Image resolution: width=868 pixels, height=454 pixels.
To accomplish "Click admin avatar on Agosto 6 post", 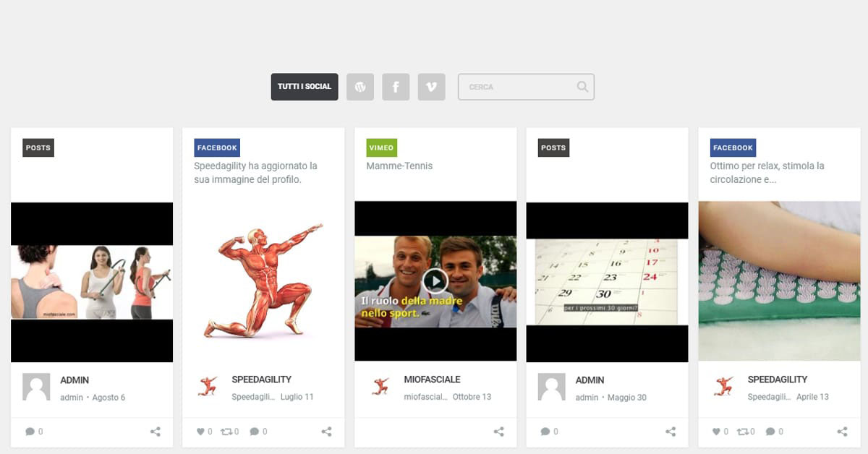I will tap(36, 387).
